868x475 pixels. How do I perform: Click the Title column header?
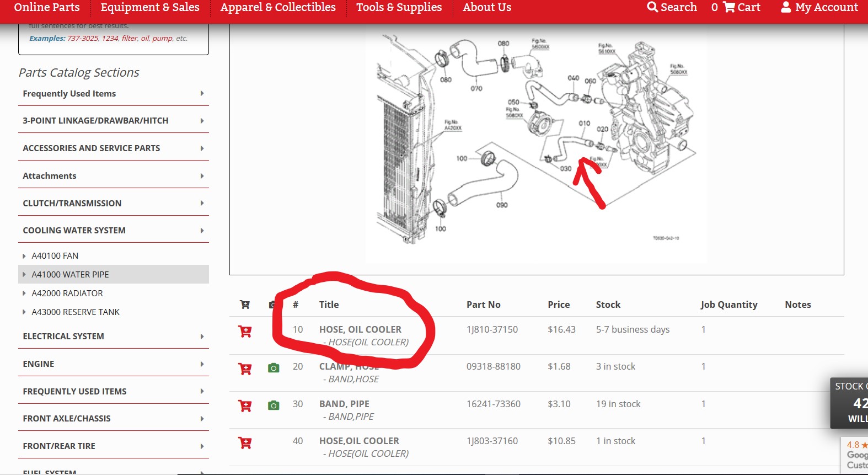tap(329, 305)
